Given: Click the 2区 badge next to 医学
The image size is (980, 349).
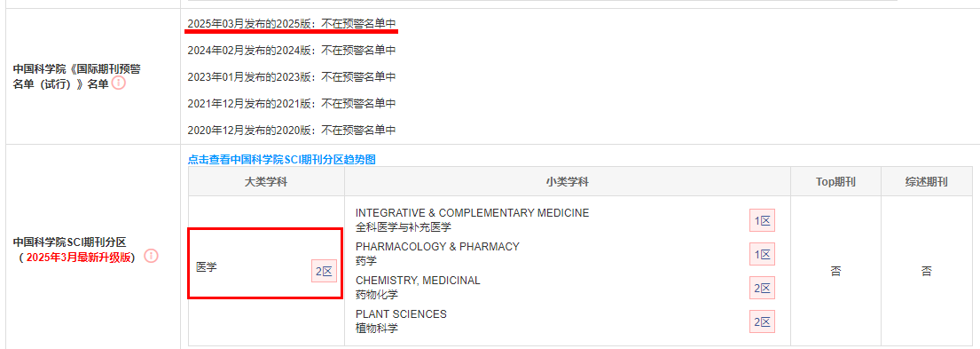Looking at the screenshot, I should click(325, 272).
